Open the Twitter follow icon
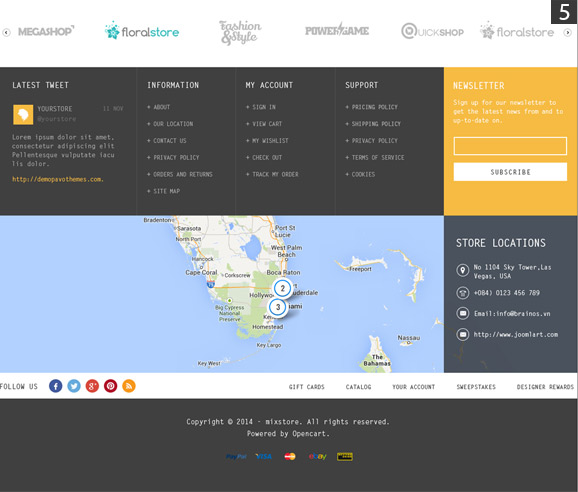The width and height of the screenshot is (578, 492). click(74, 386)
